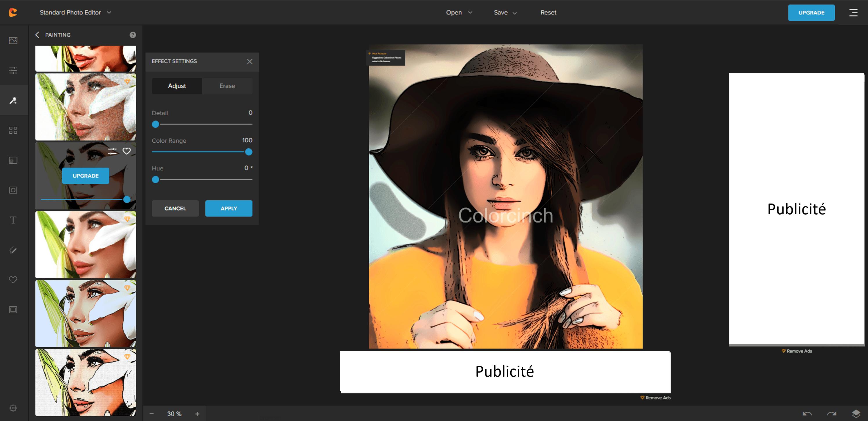868x421 pixels.
Task: Open the Edit adjustments sliders icon
Action: point(13,70)
